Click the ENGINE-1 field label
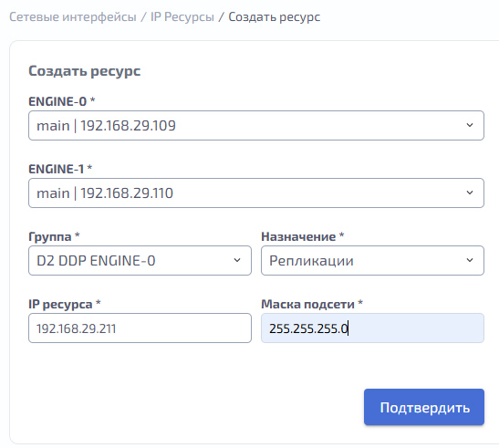 pos(60,169)
